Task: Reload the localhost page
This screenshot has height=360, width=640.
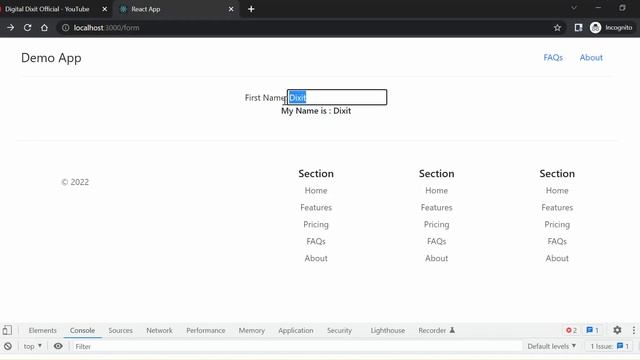Action: [27, 28]
